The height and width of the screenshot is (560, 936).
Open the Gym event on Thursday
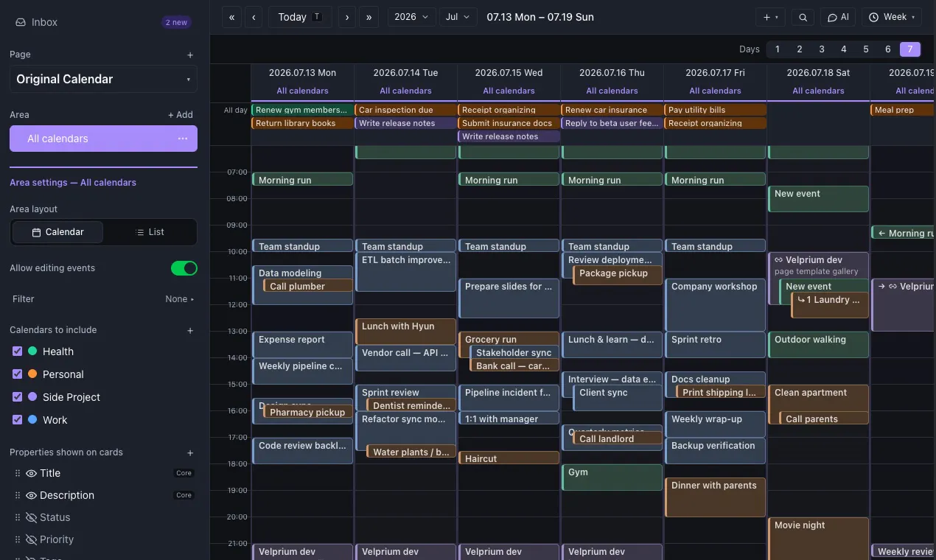click(612, 477)
